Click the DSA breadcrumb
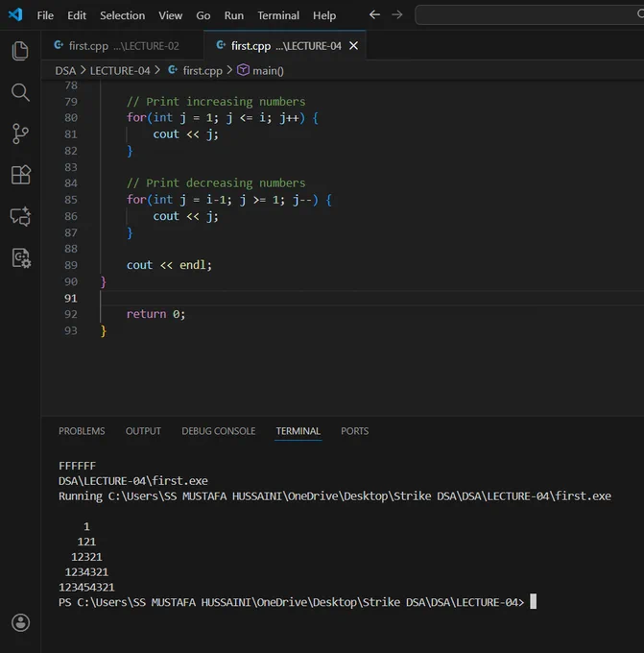The width and height of the screenshot is (644, 653). (65, 71)
